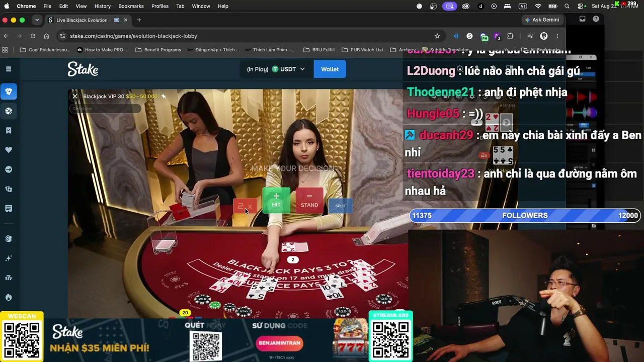Go back to the previous page in Chrome
Image resolution: width=644 pixels, height=362 pixels.
pyautogui.click(x=6, y=36)
